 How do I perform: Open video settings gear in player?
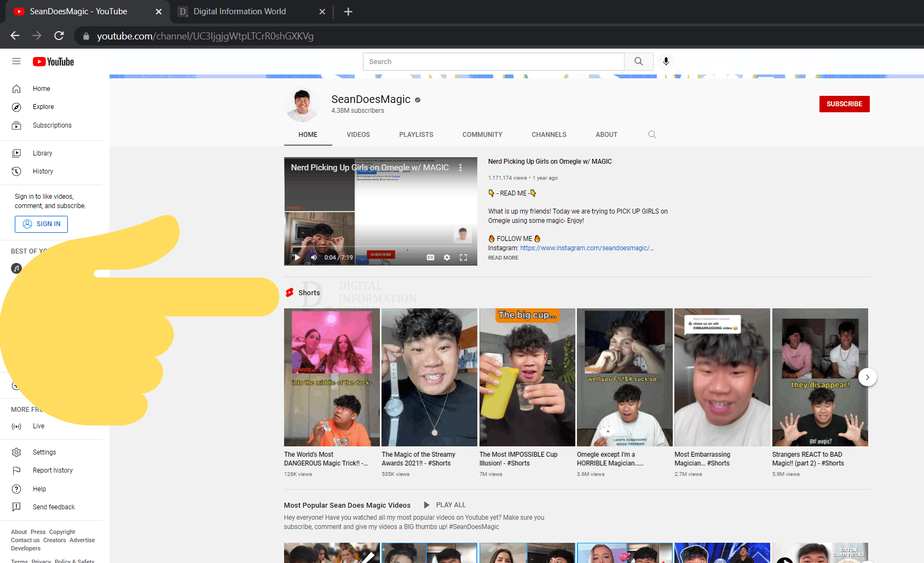coord(447,257)
